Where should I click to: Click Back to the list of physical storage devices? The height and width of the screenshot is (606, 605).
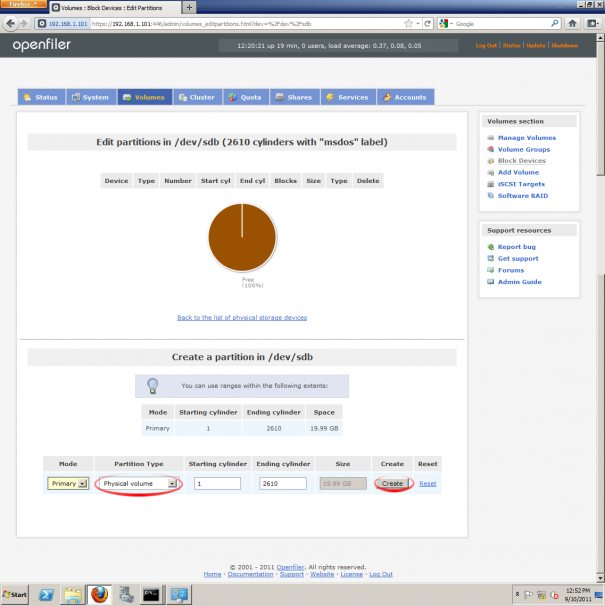pyautogui.click(x=242, y=317)
